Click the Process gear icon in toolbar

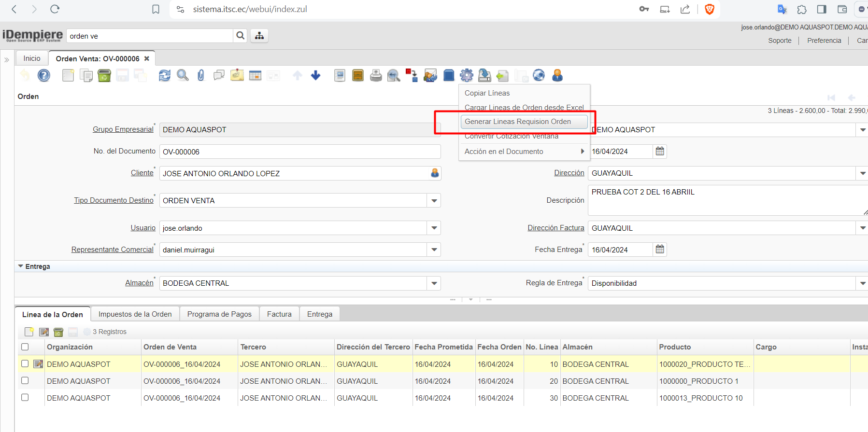(x=467, y=75)
